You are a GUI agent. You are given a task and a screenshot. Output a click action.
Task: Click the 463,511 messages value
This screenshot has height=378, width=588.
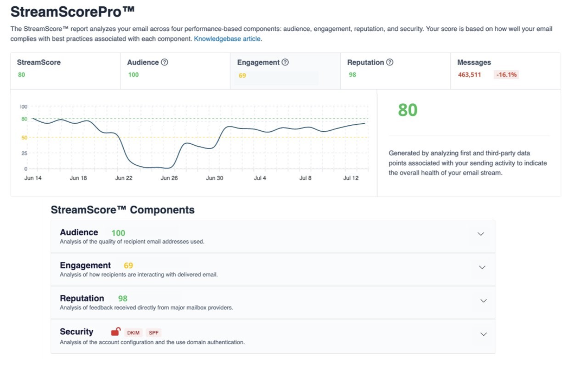(469, 75)
